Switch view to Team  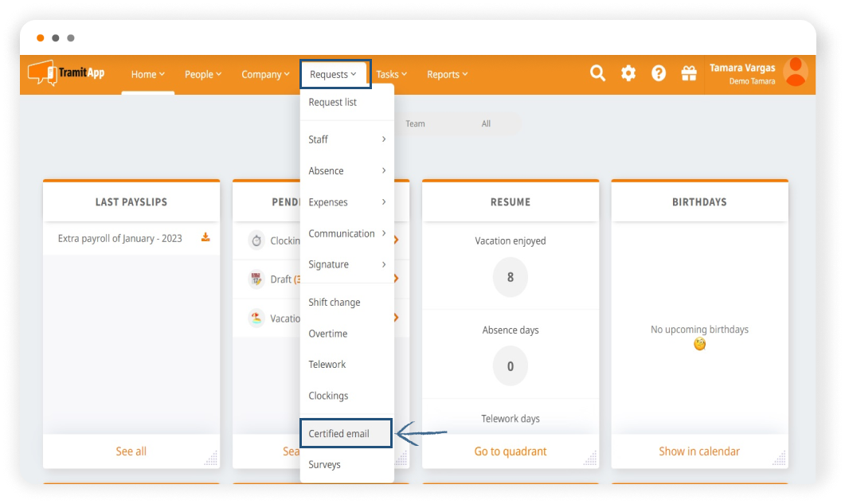tap(415, 124)
